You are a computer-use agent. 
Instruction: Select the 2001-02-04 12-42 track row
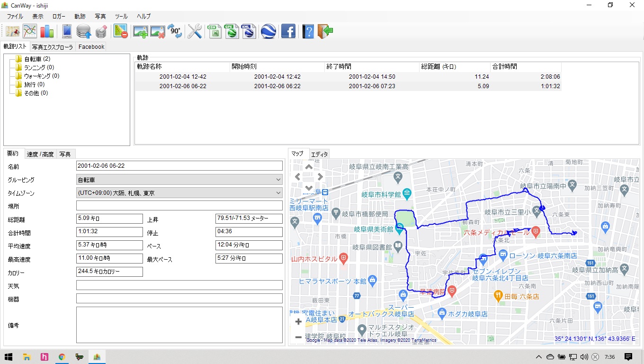coord(183,77)
